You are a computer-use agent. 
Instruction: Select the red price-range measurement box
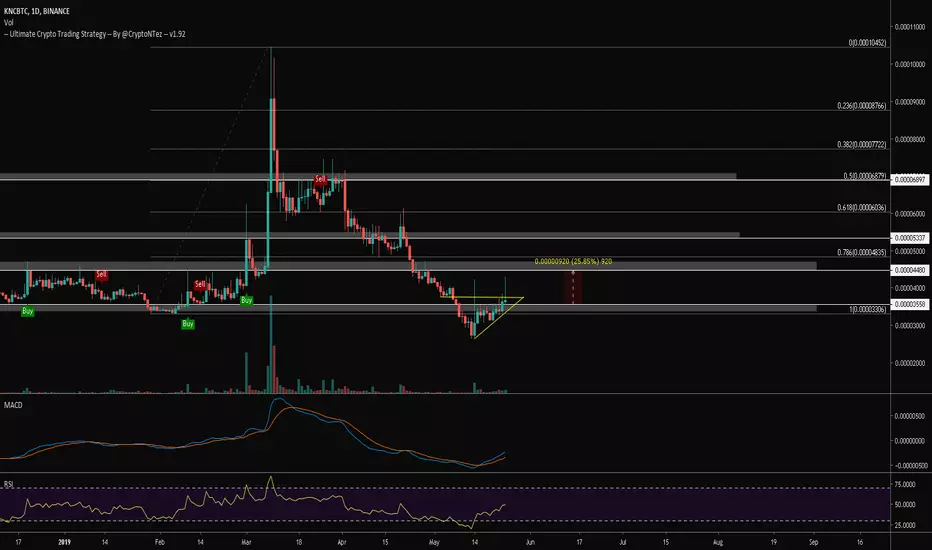click(x=573, y=288)
